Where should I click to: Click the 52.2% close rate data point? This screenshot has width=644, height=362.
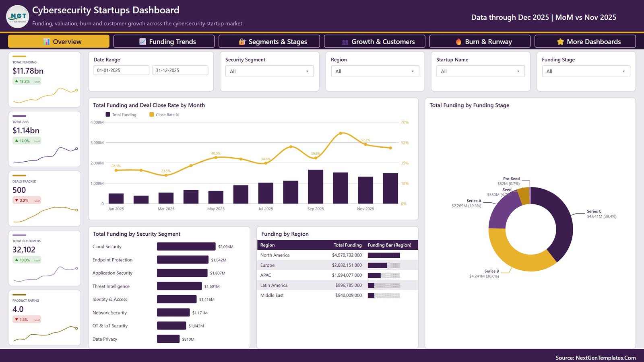pyautogui.click(x=365, y=144)
